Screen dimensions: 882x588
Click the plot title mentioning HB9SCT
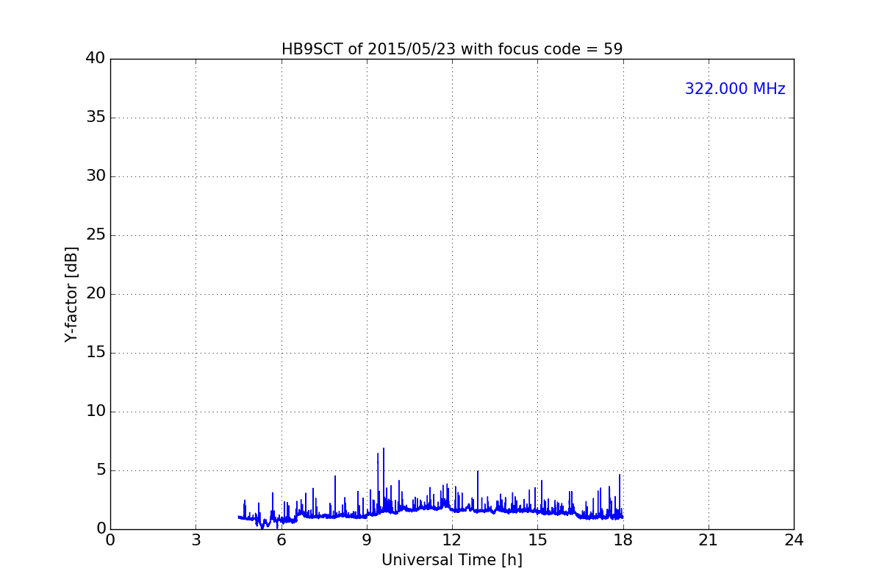tap(452, 49)
